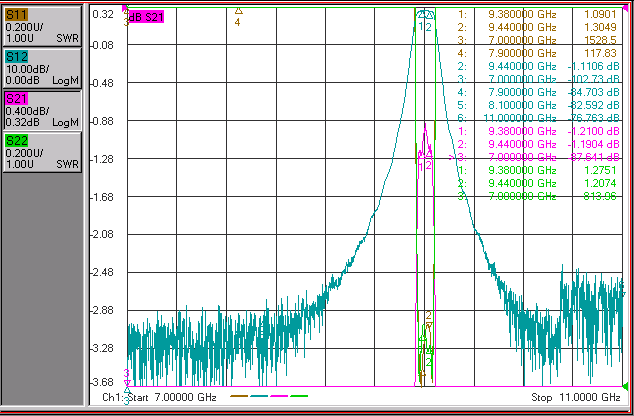Select the S22 SWR trace button
The width and height of the screenshot is (634, 416).
(42, 152)
